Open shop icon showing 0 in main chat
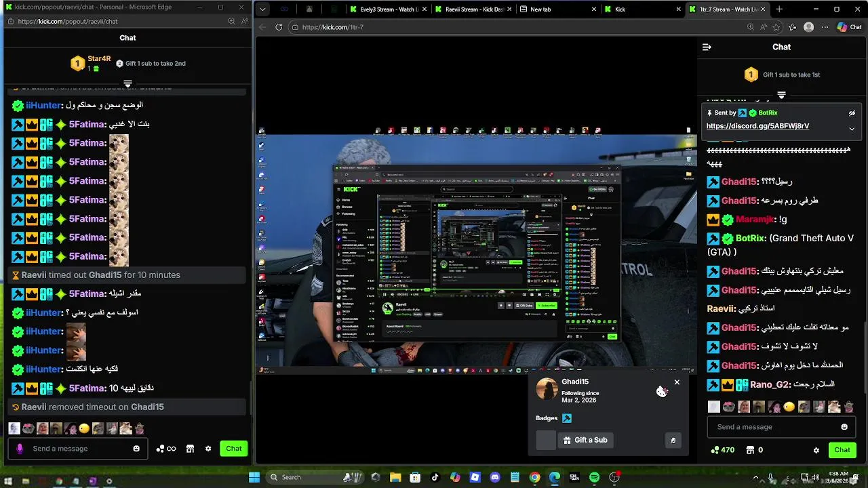Image resolution: width=868 pixels, height=488 pixels. [x=754, y=450]
